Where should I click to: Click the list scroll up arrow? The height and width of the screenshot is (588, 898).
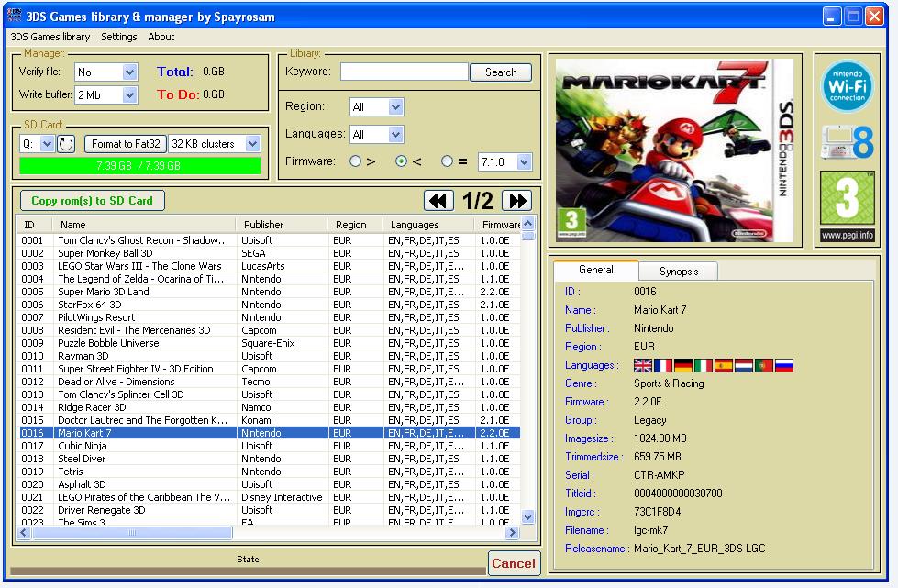(528, 223)
